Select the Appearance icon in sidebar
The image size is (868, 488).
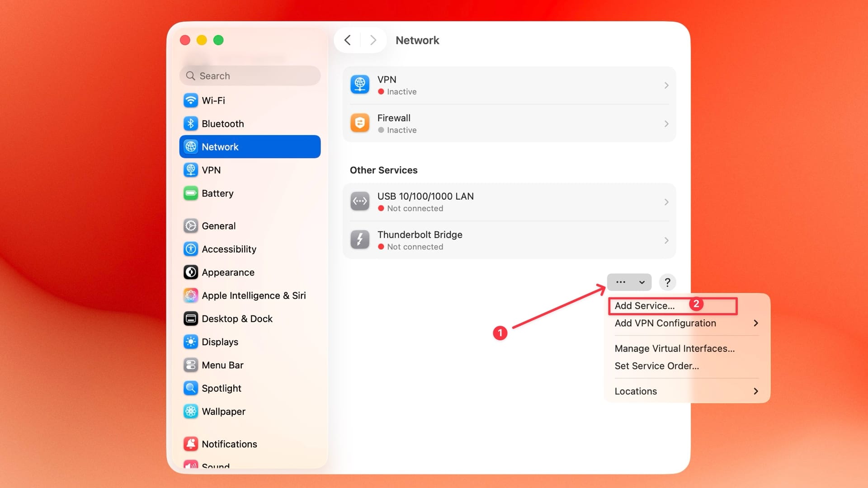pos(190,272)
